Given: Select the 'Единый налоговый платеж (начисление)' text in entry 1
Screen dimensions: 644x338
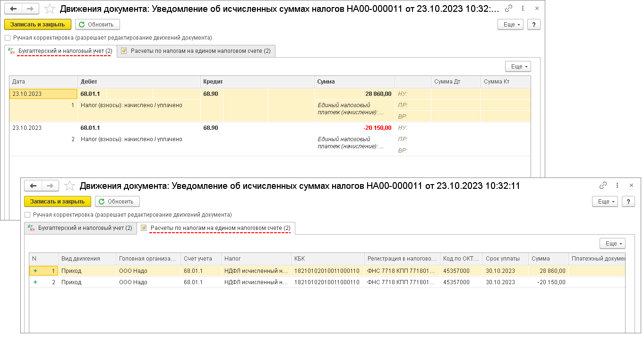Looking at the screenshot, I should coord(351,109).
